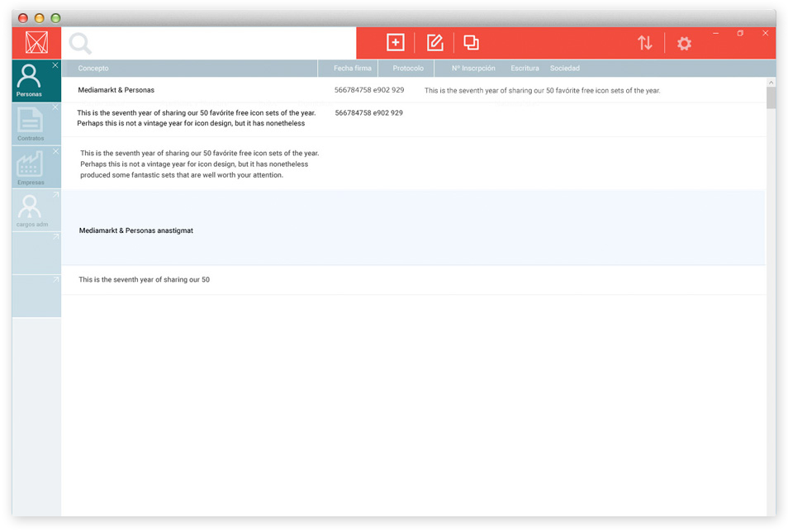Select the Empresas factory icon tab
This screenshot has height=532, width=788.
click(30, 168)
